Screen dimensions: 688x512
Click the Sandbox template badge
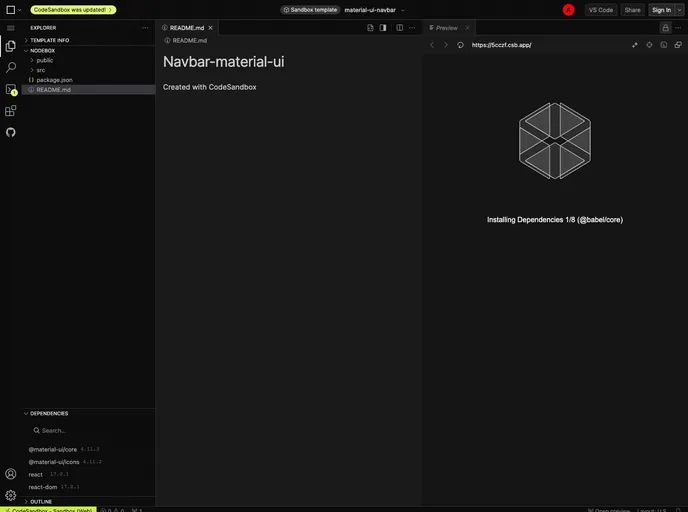(x=310, y=10)
